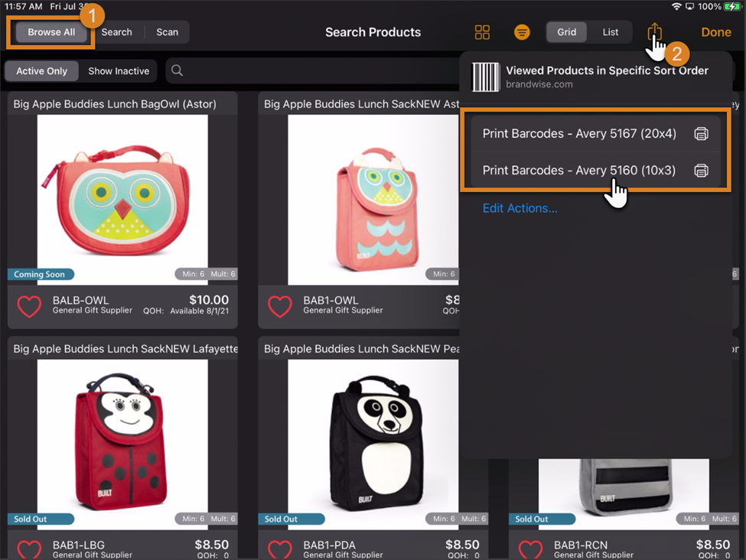Click the BAB1-PDA item code
Screen dimensions: 746x560
pos(329,545)
